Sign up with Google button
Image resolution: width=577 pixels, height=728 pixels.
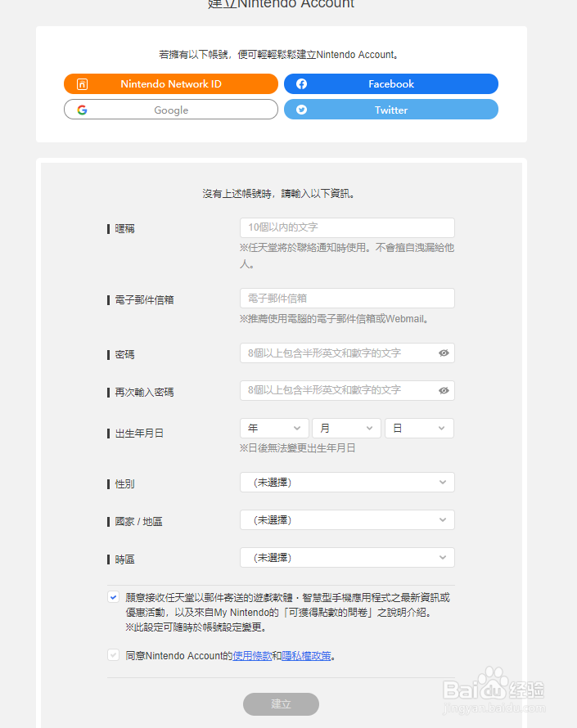tap(171, 110)
